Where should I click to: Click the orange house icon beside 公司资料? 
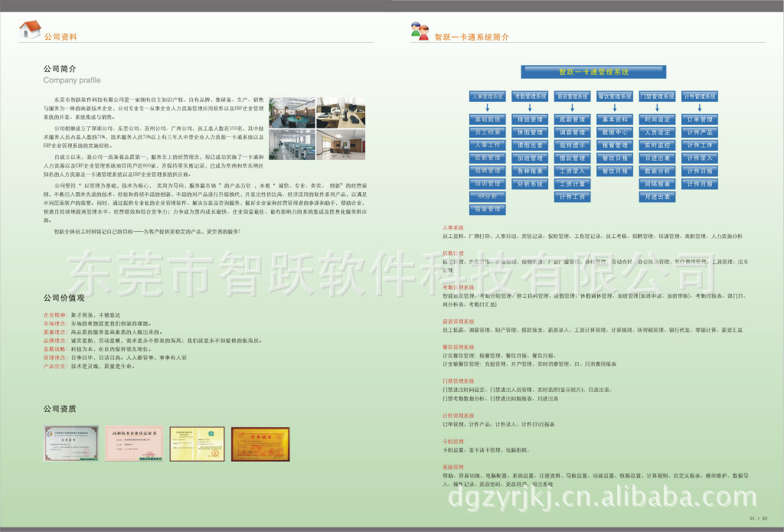click(x=30, y=30)
